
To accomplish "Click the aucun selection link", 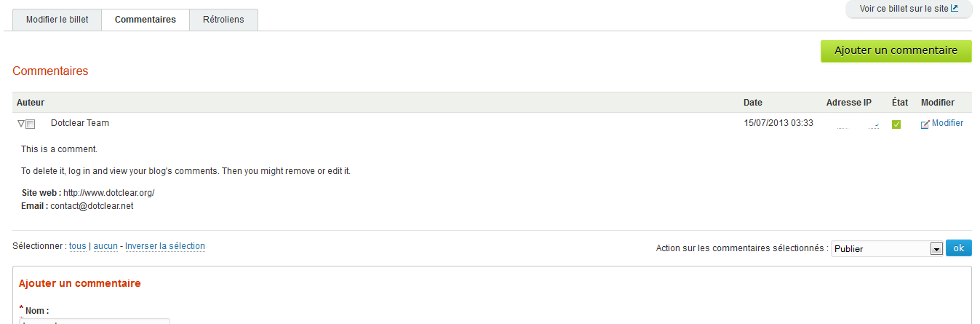I will [105, 246].
